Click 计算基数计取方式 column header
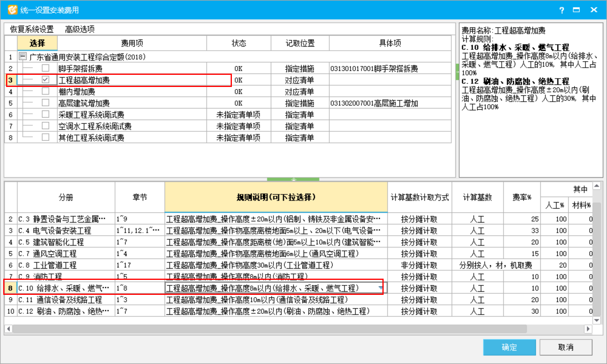The width and height of the screenshot is (607, 364). pyautogui.click(x=420, y=197)
